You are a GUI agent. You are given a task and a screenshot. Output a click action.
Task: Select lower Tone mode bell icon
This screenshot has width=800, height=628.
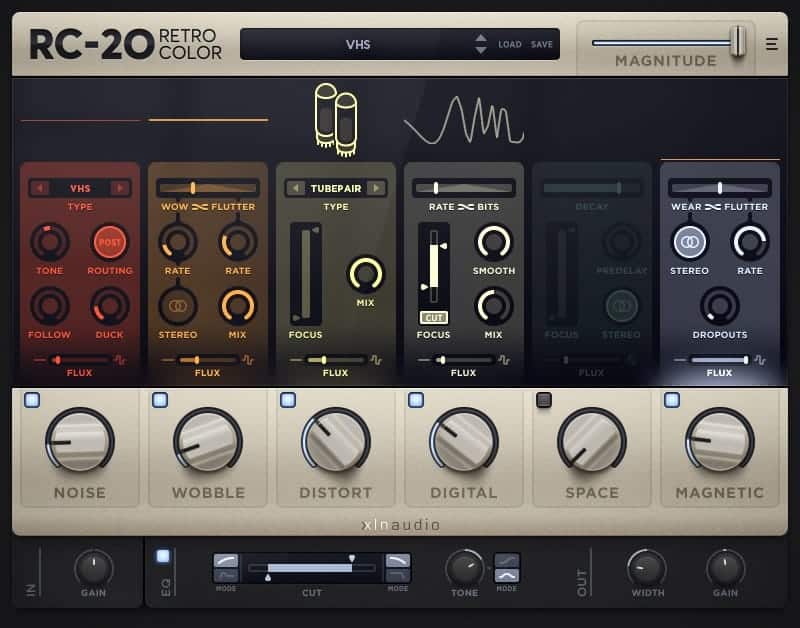[x=507, y=576]
